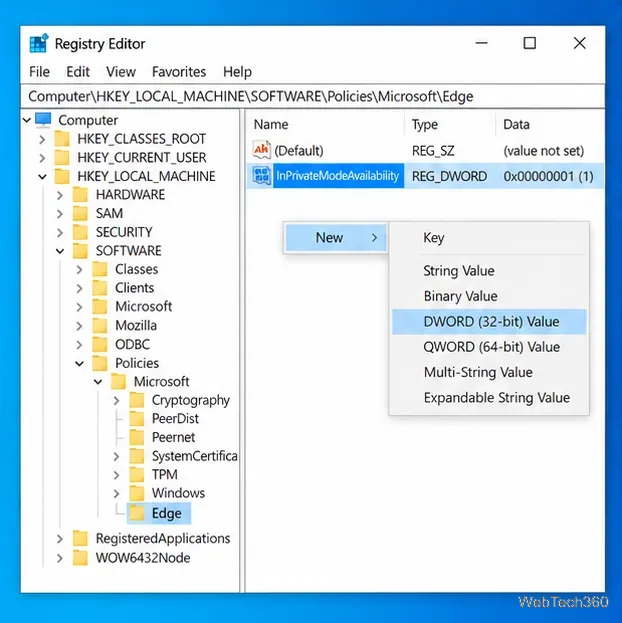Click the REG_DWORD type cell
This screenshot has width=622, height=623.
(449, 176)
